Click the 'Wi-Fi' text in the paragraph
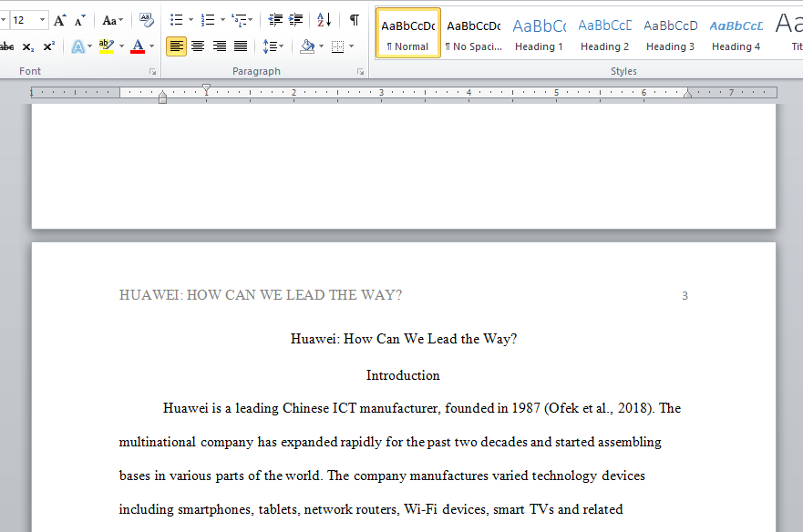This screenshot has width=803, height=532. [x=420, y=509]
